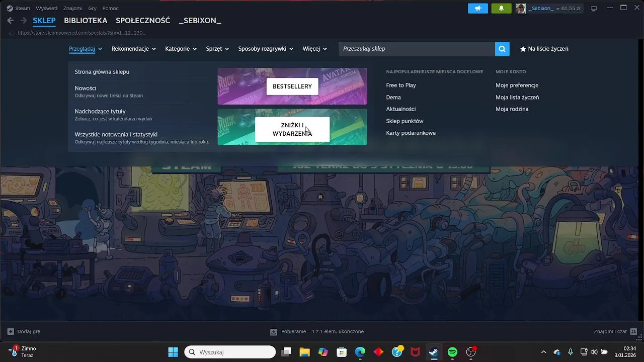This screenshot has width=644, height=362.
Task: Open the _SEBIXON_ profile tab
Action: 200,21
